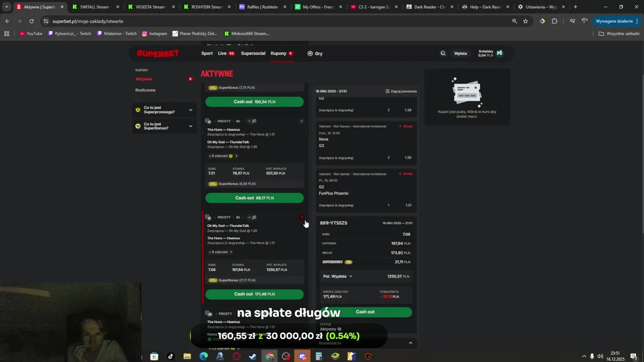Expand + 6 zdarzeń on 7.06 coupon

pos(220,252)
